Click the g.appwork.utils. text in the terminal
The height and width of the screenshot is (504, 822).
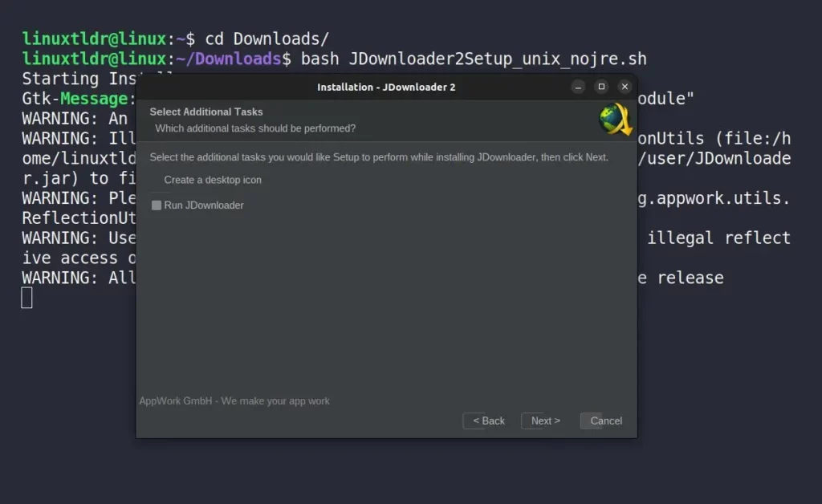point(714,198)
